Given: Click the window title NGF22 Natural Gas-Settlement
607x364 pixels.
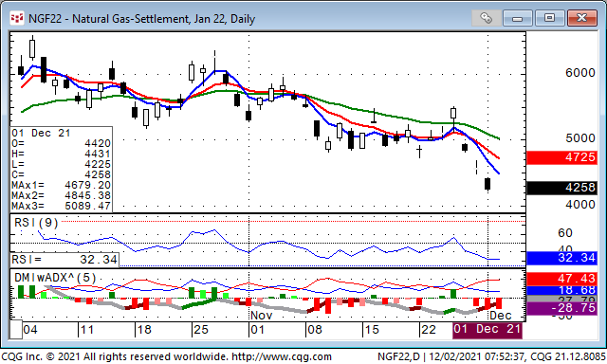Looking at the screenshot, I should pyautogui.click(x=141, y=19).
